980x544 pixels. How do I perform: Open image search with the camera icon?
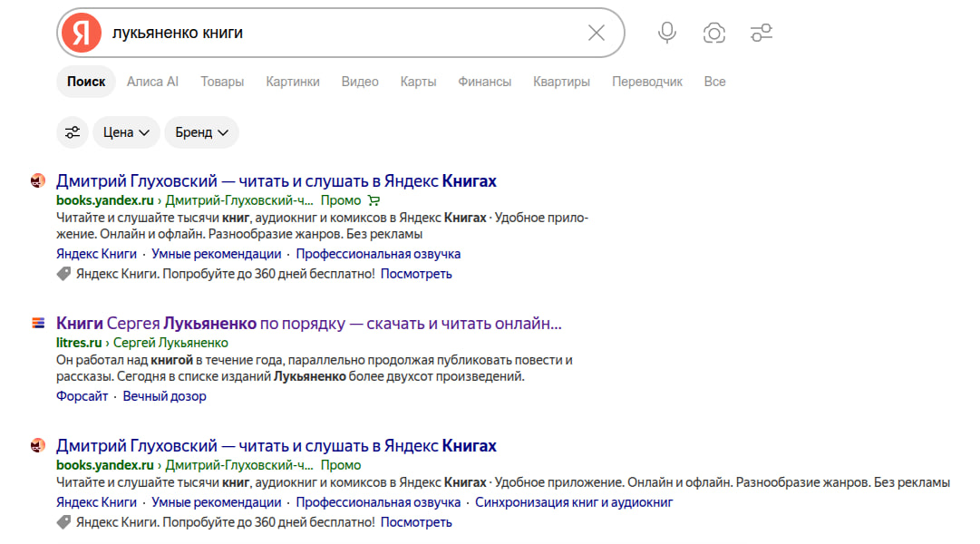tap(713, 33)
